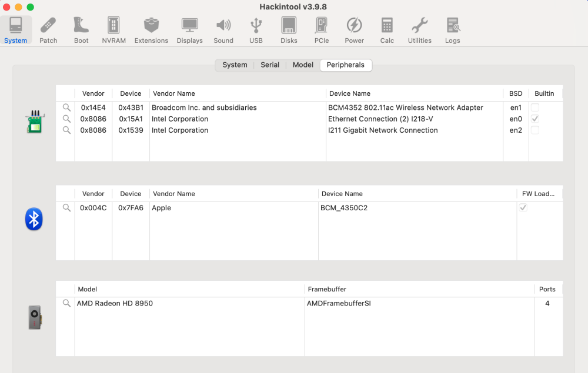Image resolution: width=588 pixels, height=373 pixels.
Task: Click Vendor column header in network table
Action: pyautogui.click(x=93, y=93)
